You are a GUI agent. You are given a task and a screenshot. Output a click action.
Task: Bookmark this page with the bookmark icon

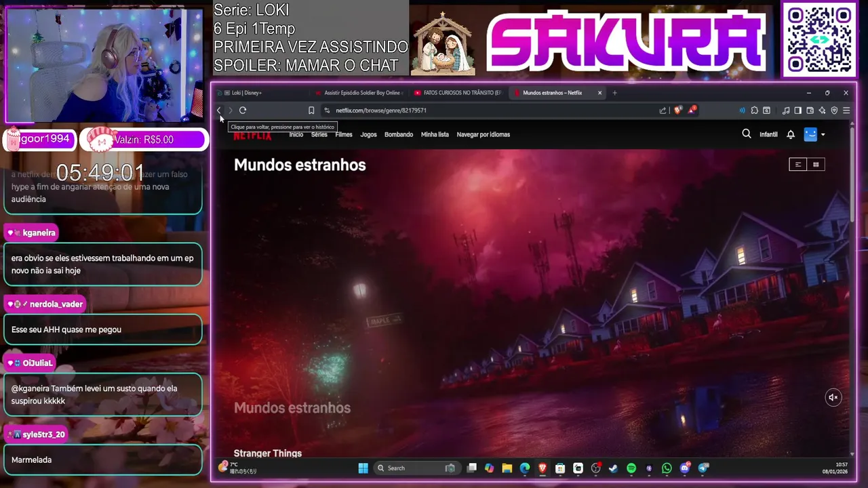coord(311,110)
